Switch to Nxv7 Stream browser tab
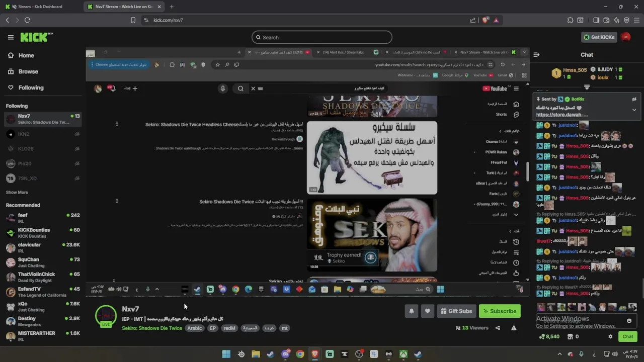This screenshot has width=644, height=362. (124, 7)
